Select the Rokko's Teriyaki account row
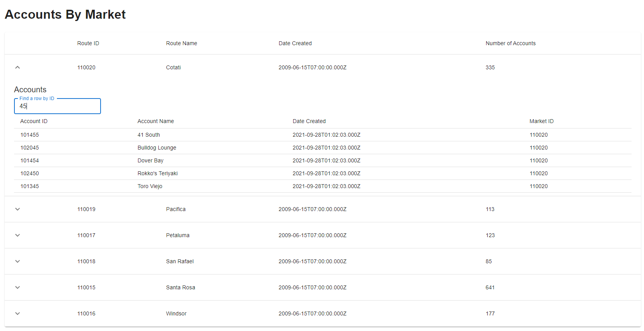Screen dimensions: 644x331 157,173
